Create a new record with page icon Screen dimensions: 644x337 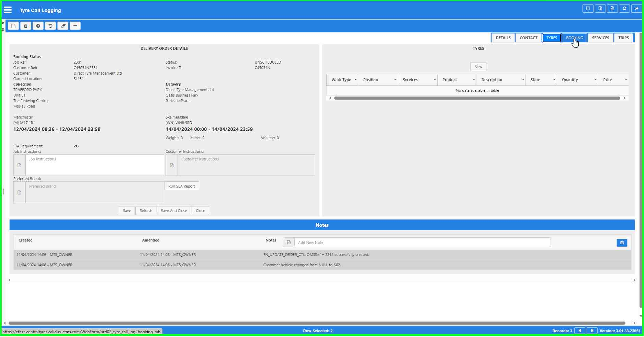coord(13,26)
